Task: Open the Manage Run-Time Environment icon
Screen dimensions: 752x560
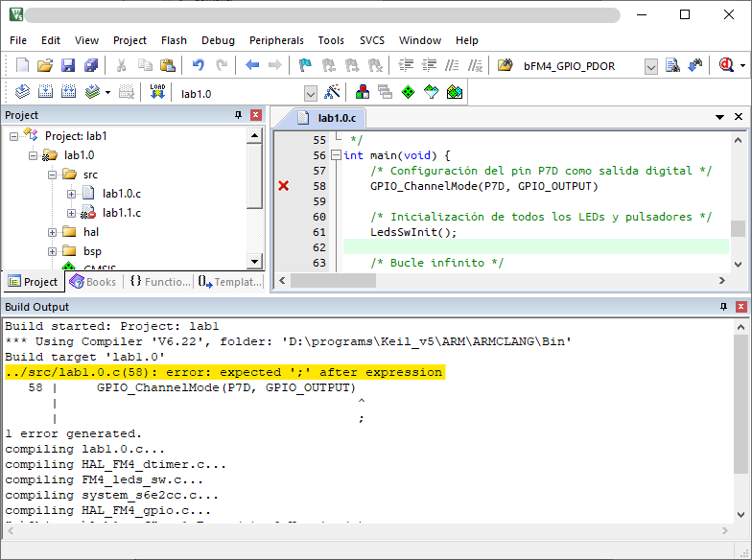Action: [x=408, y=92]
